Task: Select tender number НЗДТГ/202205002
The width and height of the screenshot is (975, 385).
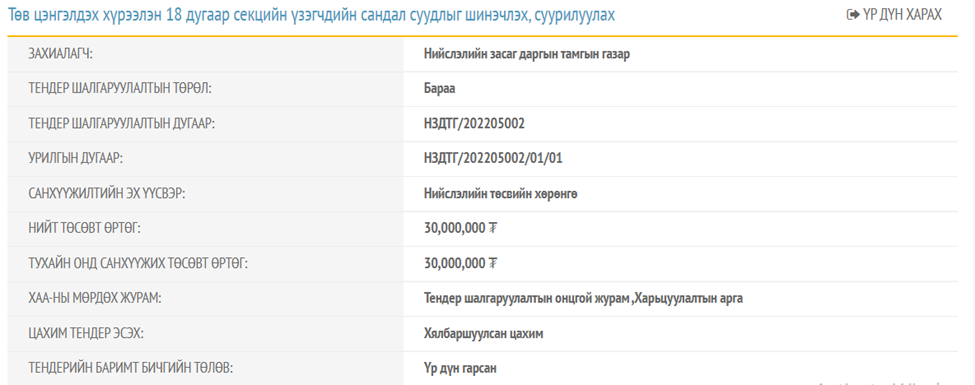Action: coord(474,124)
